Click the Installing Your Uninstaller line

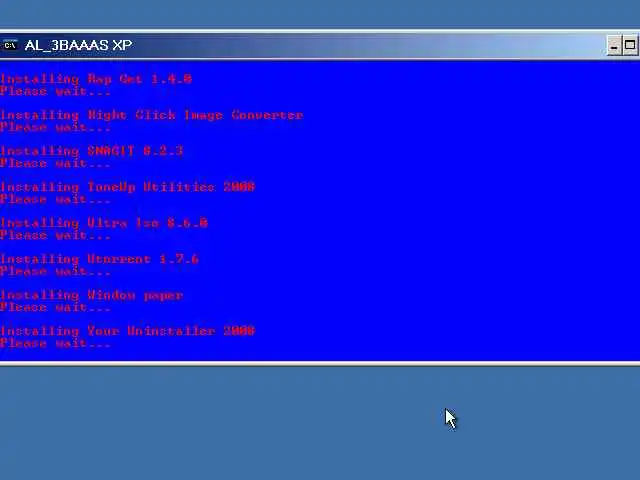[127, 331]
